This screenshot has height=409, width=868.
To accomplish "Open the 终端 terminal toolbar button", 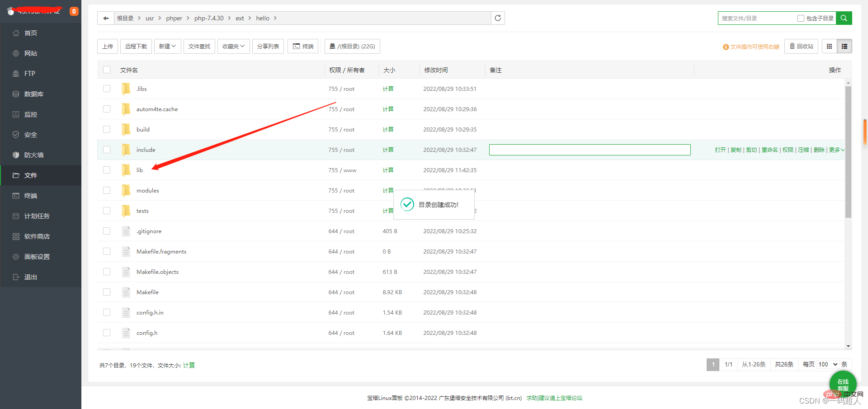I will pos(303,46).
